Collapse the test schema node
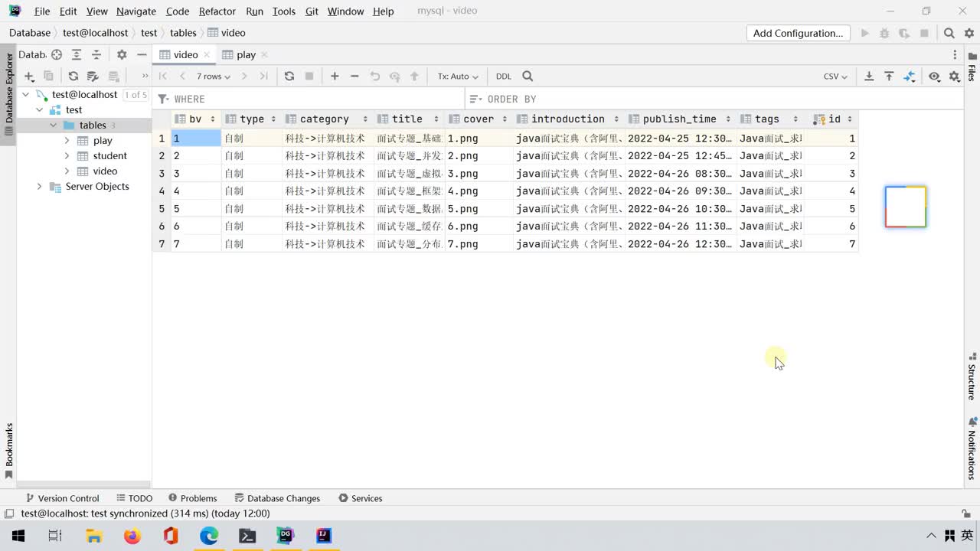The height and width of the screenshot is (551, 980). [39, 109]
